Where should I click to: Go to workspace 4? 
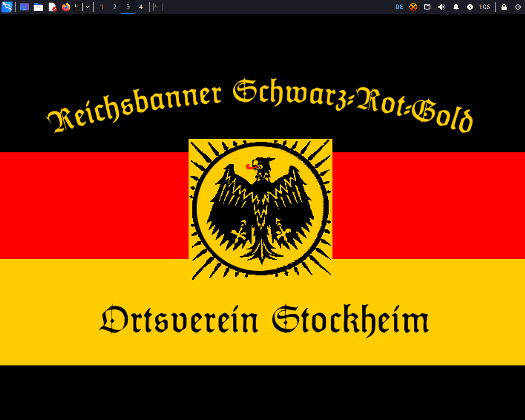pos(141,7)
